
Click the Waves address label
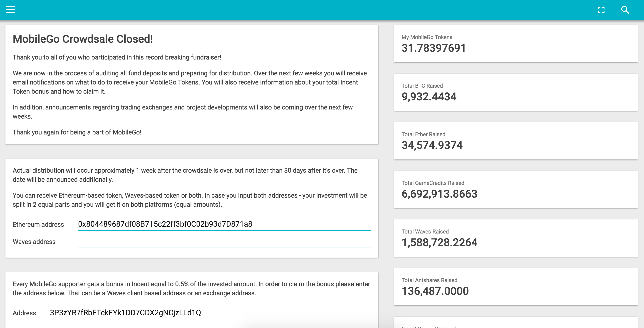(x=34, y=242)
